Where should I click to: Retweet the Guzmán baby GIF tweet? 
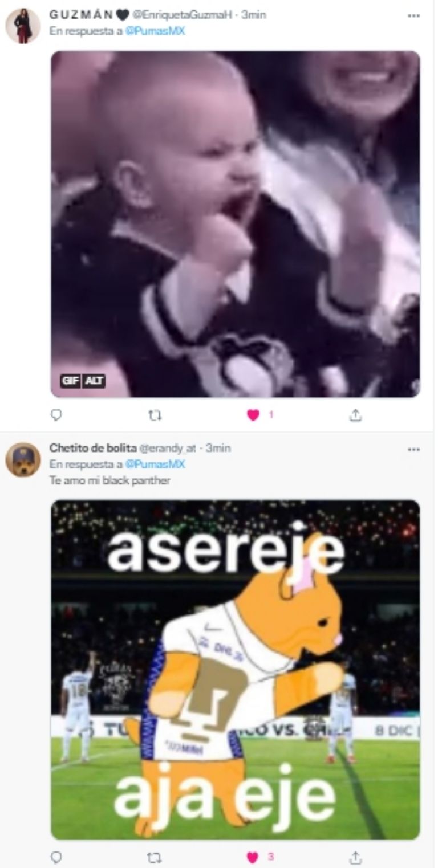click(155, 415)
